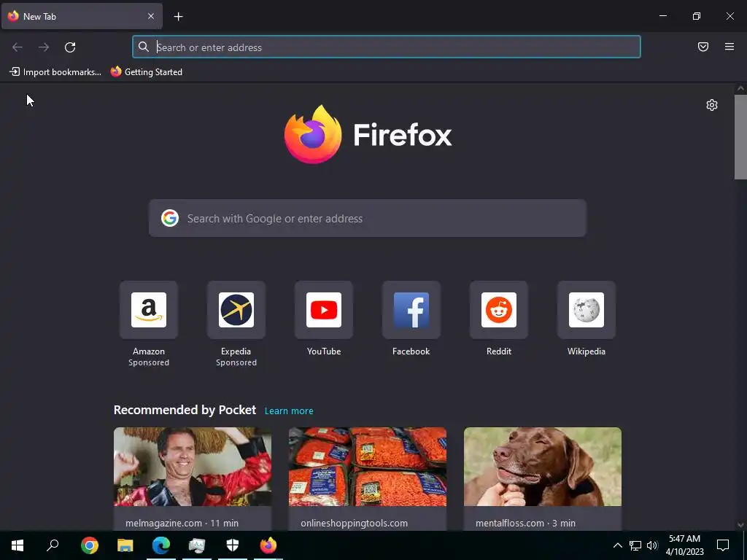Click the address bar magnifier icon

coord(144,47)
